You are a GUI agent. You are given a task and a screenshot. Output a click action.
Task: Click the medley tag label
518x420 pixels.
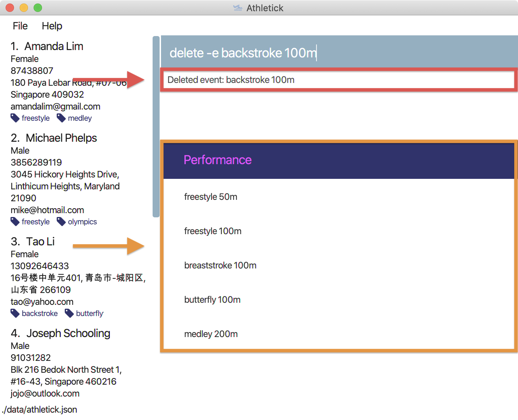[80, 118]
